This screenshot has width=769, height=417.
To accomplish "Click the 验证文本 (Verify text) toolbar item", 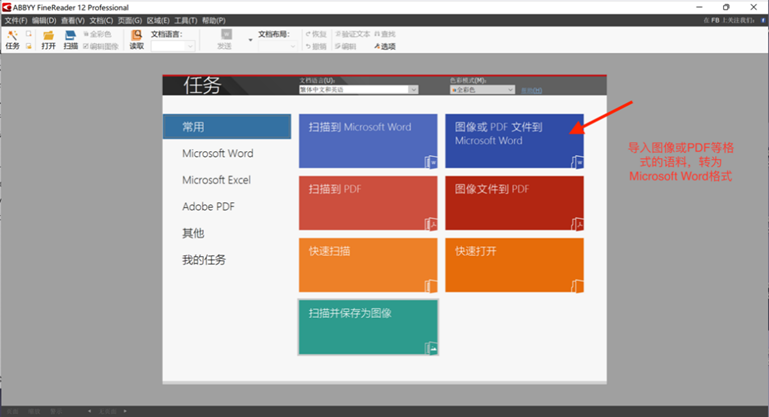I will 353,34.
